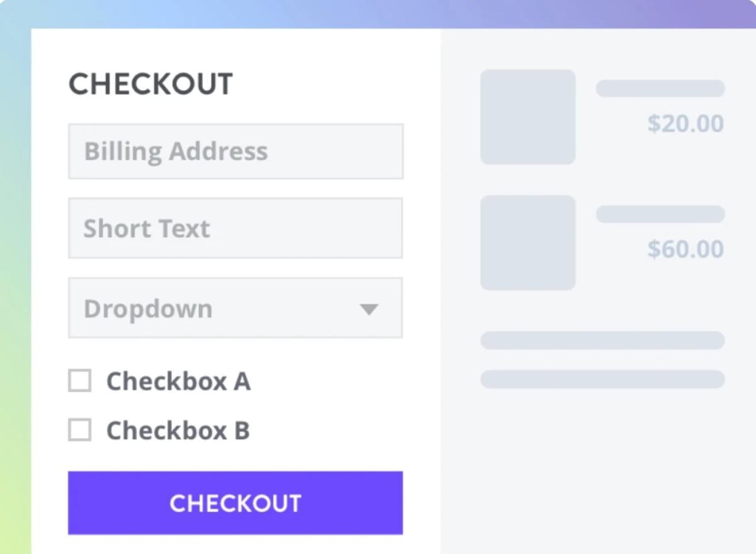756x554 pixels.
Task: Click the $20.00 item's title placeholder bar
Action: 660,88
